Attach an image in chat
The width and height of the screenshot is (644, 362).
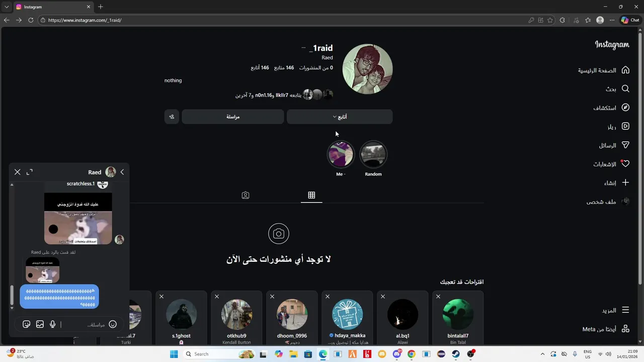click(x=40, y=324)
